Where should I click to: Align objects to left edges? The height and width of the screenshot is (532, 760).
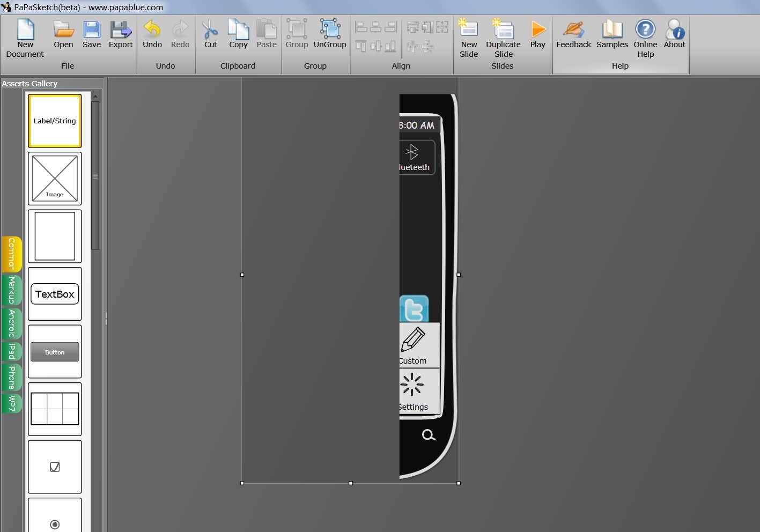(x=361, y=27)
